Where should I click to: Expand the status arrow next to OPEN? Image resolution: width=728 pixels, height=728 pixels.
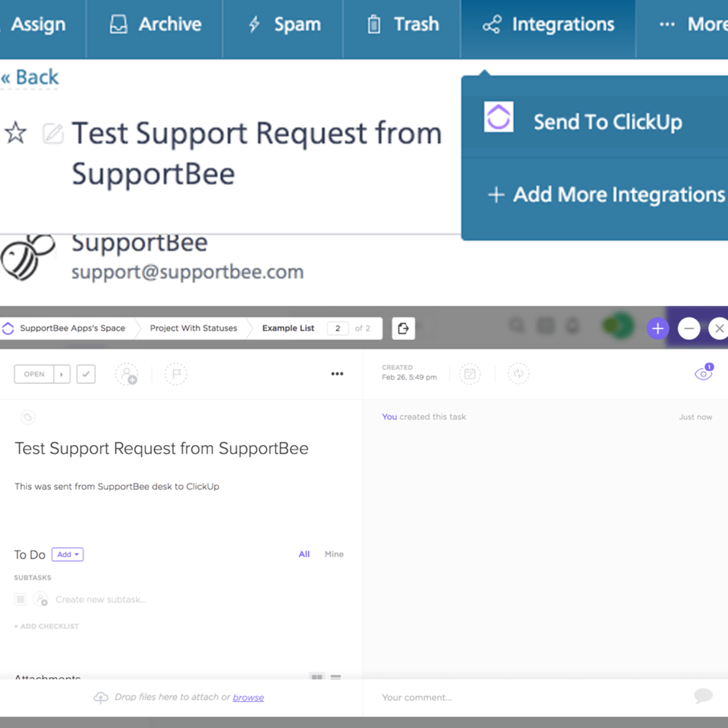point(61,374)
